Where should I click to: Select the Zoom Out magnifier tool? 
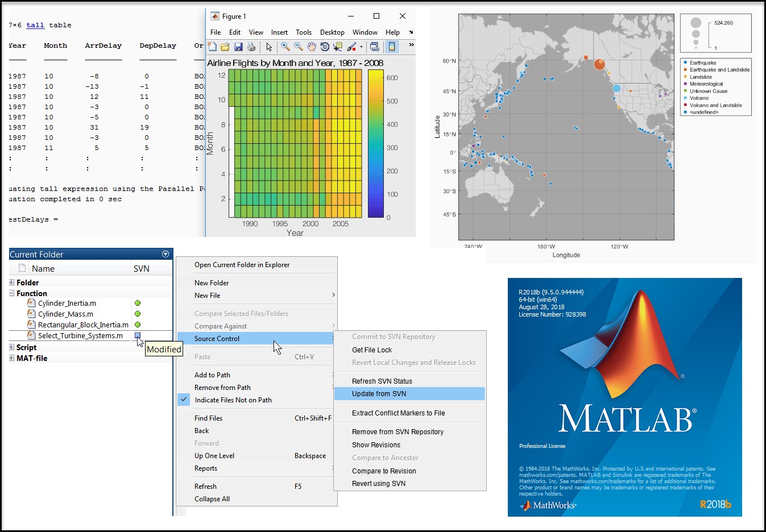pyautogui.click(x=299, y=47)
